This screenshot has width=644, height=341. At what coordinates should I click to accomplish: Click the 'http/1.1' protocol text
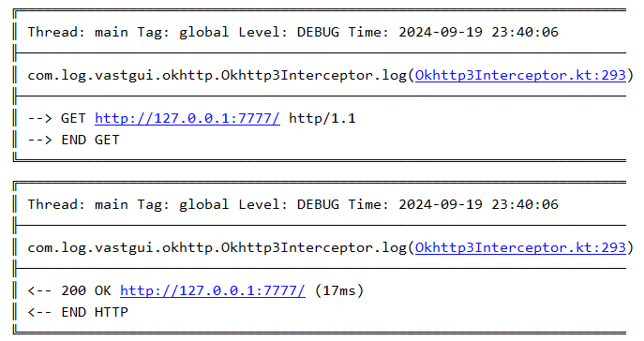click(322, 119)
